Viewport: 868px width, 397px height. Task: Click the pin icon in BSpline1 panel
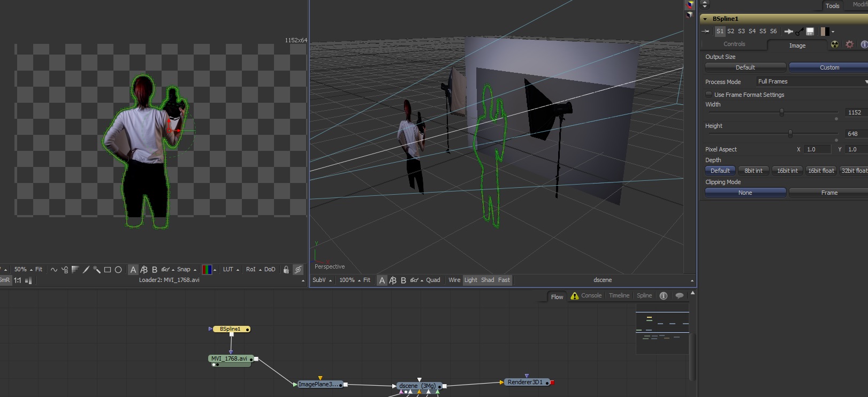tap(706, 32)
